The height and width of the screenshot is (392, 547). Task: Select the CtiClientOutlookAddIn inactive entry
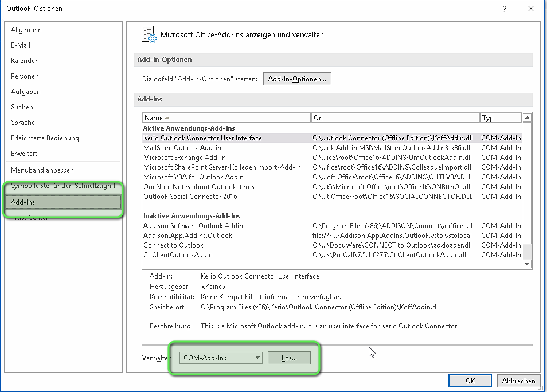[x=178, y=255]
